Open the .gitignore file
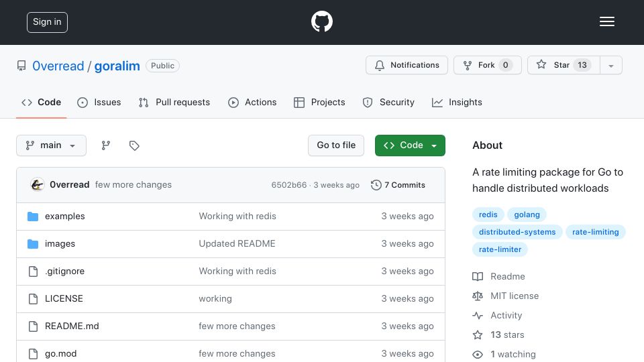The width and height of the screenshot is (644, 362). pos(64,271)
